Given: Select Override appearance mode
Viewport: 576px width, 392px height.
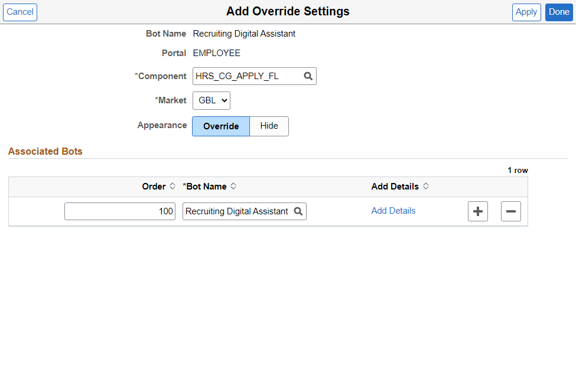Looking at the screenshot, I should point(220,126).
